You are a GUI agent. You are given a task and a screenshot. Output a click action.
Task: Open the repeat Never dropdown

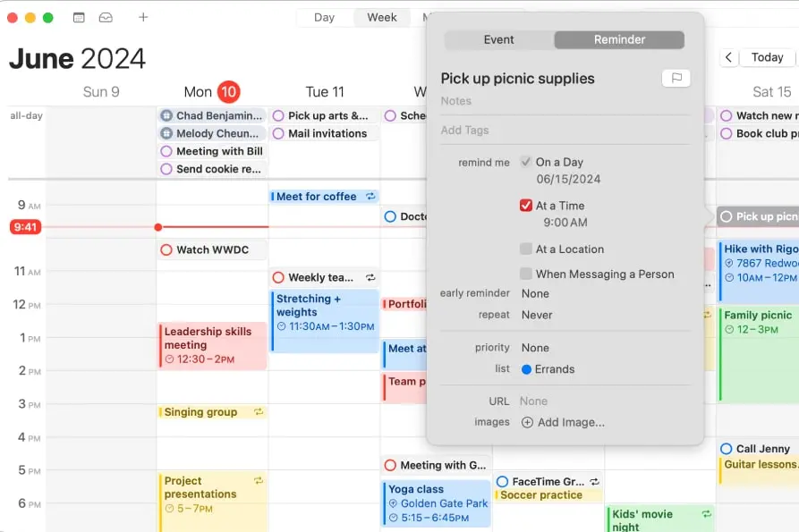click(x=537, y=315)
